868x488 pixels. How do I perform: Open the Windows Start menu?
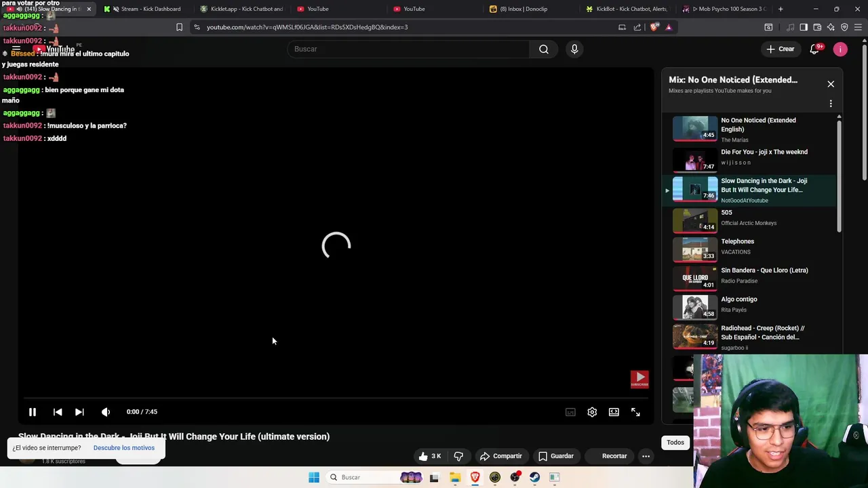coord(314,477)
